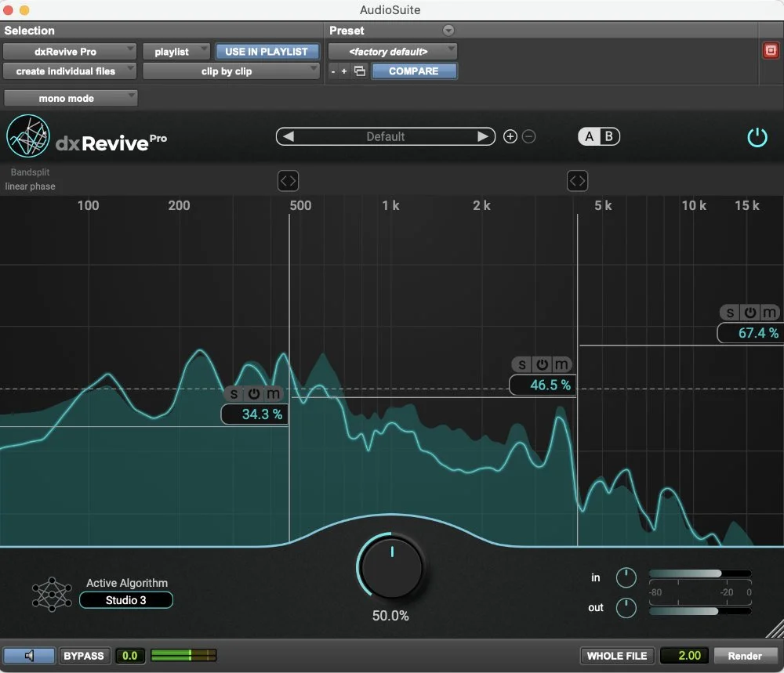
Task: Click the red target window button
Action: (771, 50)
